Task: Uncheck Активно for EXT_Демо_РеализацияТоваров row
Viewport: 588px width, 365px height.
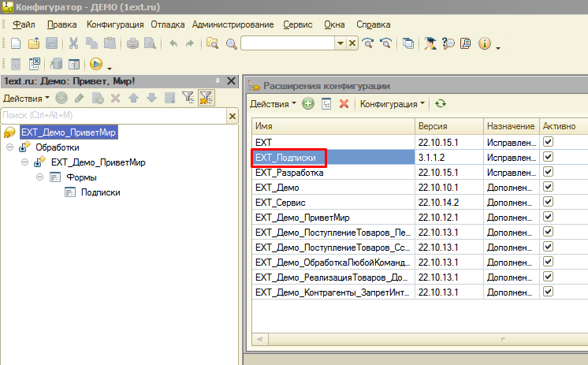Action: coord(548,277)
